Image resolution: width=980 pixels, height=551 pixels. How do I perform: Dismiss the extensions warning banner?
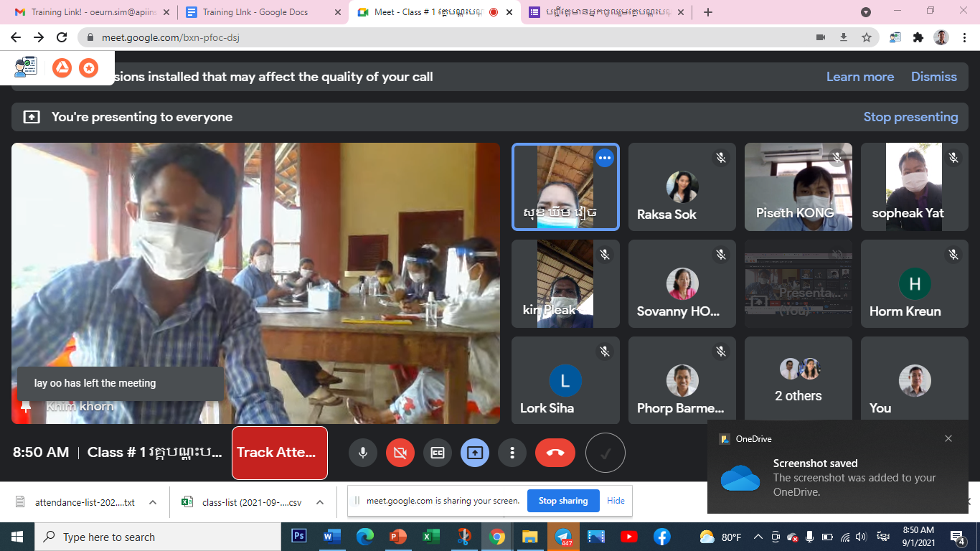[x=933, y=76]
